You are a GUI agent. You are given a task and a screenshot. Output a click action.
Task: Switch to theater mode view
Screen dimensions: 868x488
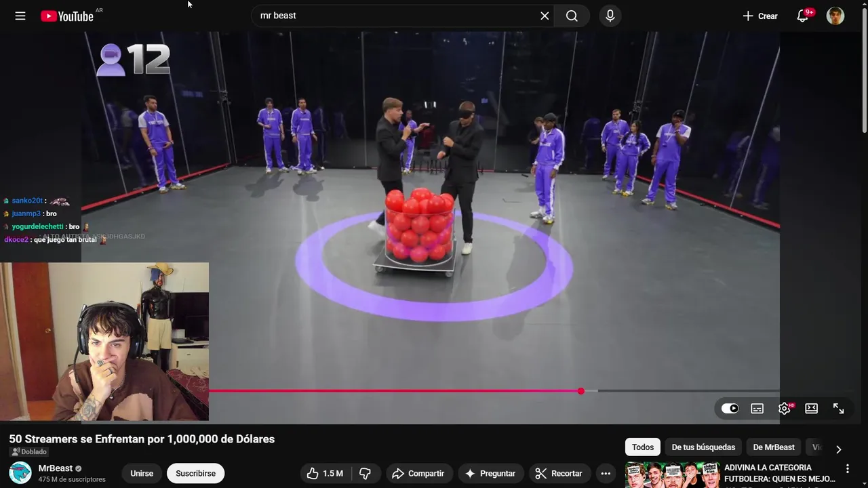[812, 408]
